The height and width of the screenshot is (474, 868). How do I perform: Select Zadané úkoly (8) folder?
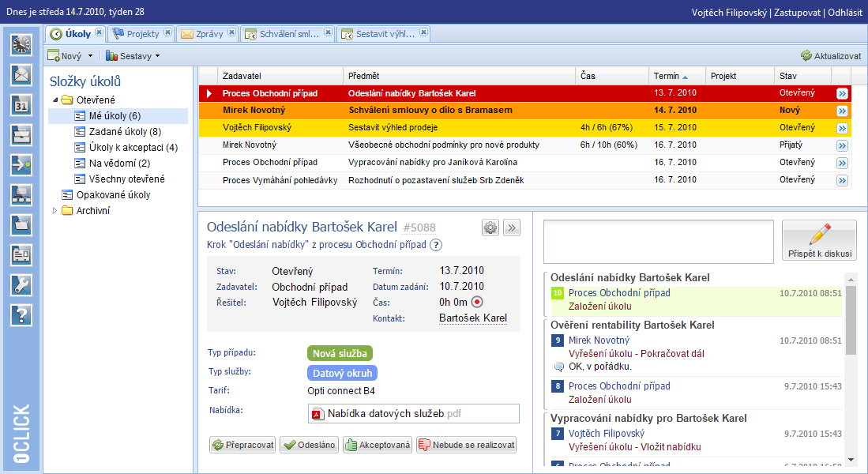click(x=125, y=132)
